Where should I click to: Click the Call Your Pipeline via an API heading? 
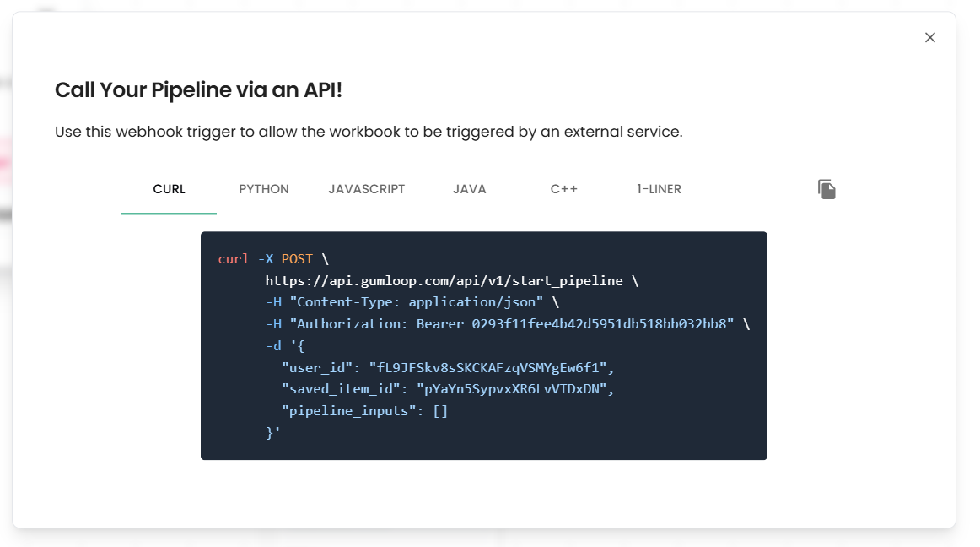coord(198,90)
